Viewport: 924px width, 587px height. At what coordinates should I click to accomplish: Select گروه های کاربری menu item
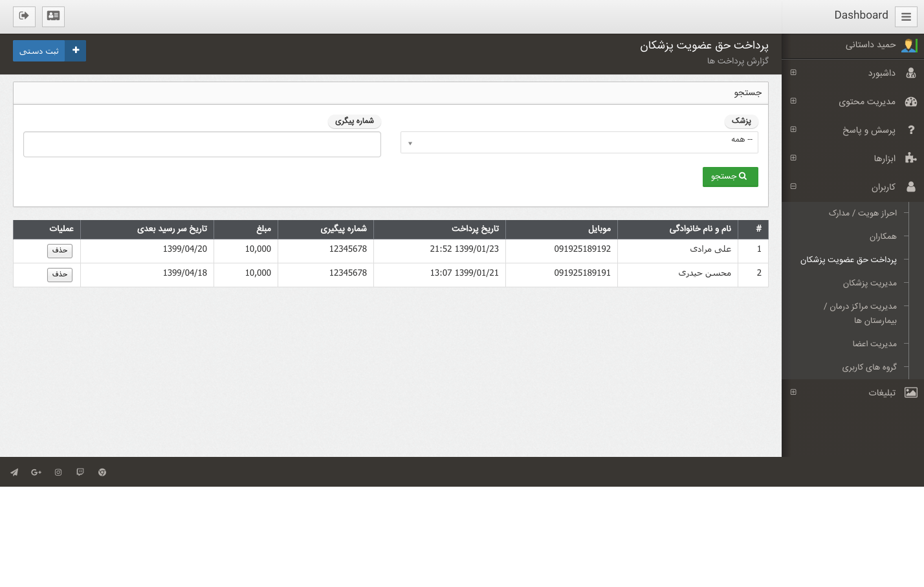pos(868,368)
